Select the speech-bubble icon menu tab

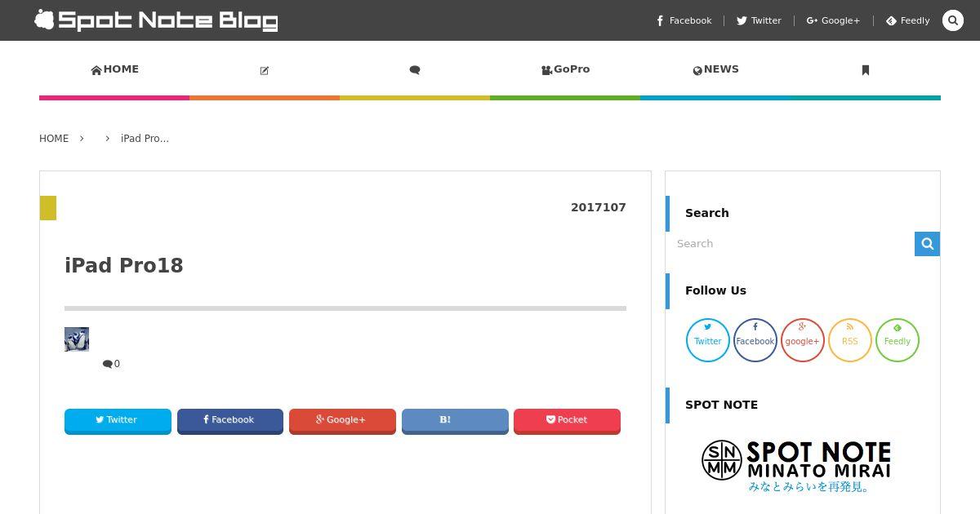(x=415, y=70)
